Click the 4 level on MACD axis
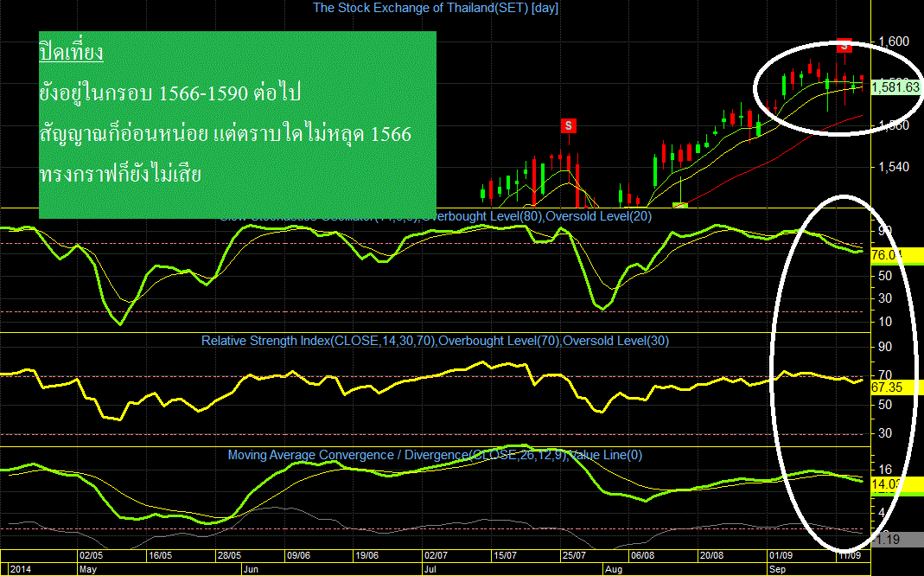Screen dimensions: 924x576 [882, 513]
